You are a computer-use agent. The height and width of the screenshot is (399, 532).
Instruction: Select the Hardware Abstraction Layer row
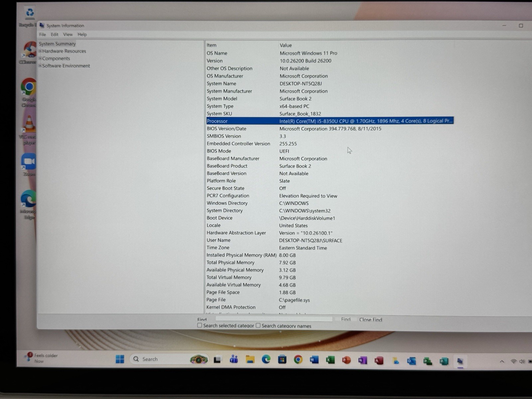(x=330, y=233)
